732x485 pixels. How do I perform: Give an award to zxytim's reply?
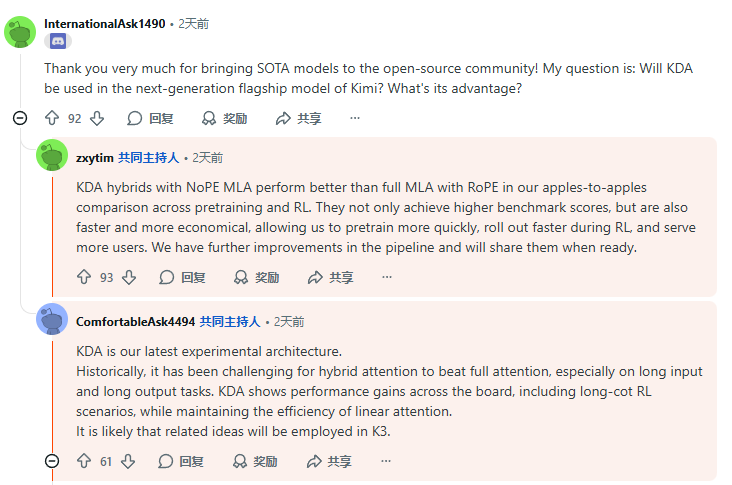pyautogui.click(x=256, y=277)
